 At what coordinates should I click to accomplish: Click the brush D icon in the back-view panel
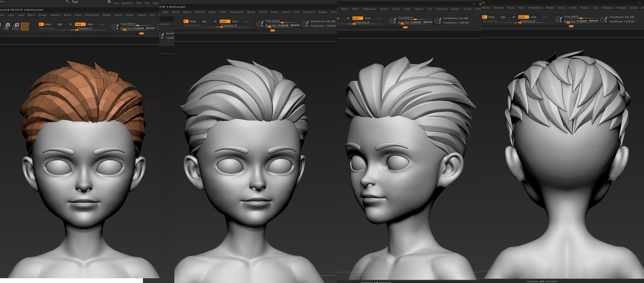tap(604, 19)
